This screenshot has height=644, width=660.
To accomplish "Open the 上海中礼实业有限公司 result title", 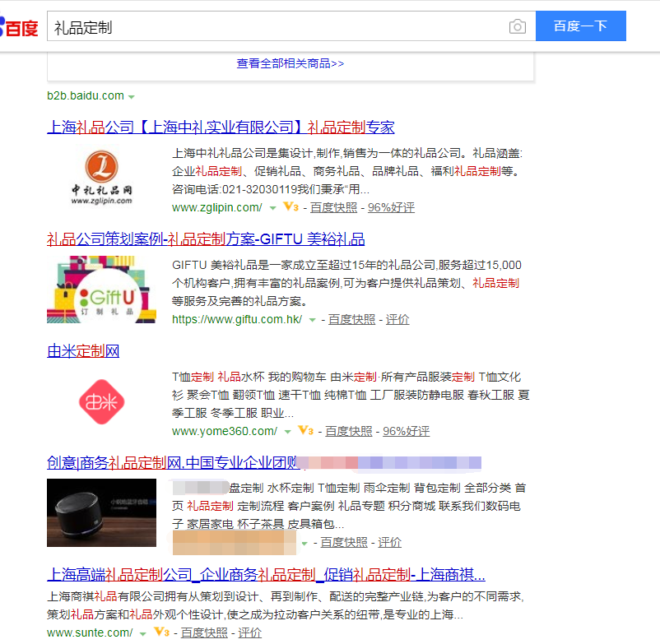I will point(221,127).
